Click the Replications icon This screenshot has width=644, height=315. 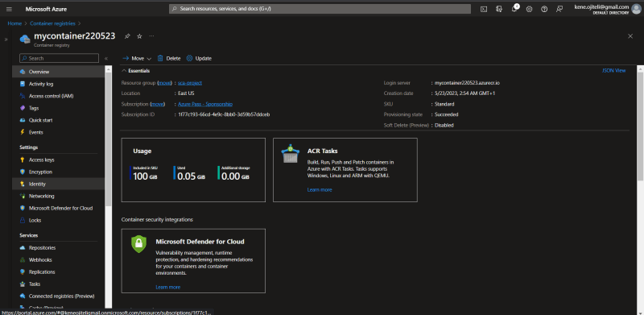point(23,271)
